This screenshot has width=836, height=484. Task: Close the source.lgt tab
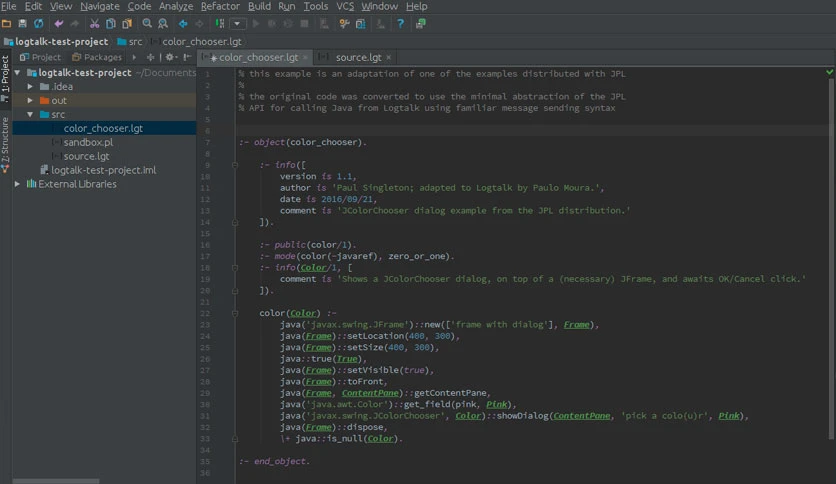[389, 57]
